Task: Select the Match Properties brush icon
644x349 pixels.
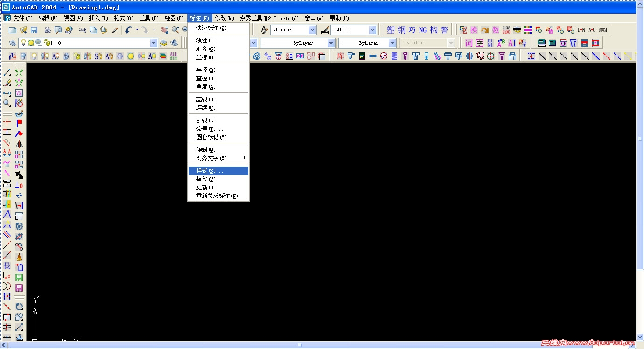Action: pyautogui.click(x=115, y=30)
